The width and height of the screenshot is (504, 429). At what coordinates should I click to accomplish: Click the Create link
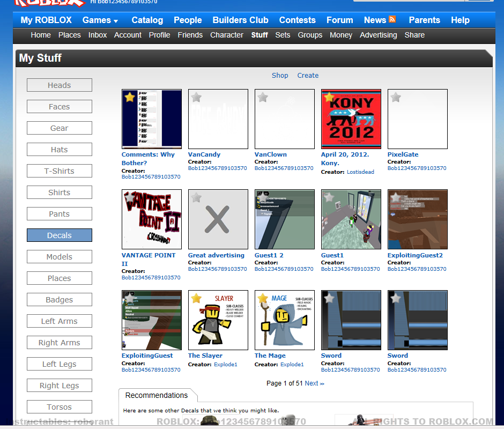click(308, 75)
